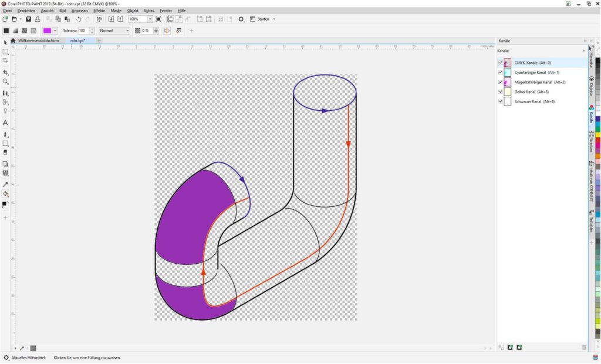Click the Starten button
The height and width of the screenshot is (364, 601).
pyautogui.click(x=260, y=19)
